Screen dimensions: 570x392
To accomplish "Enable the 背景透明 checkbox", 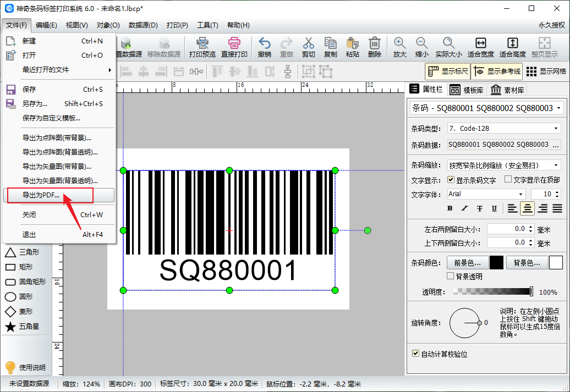I will [x=450, y=276].
